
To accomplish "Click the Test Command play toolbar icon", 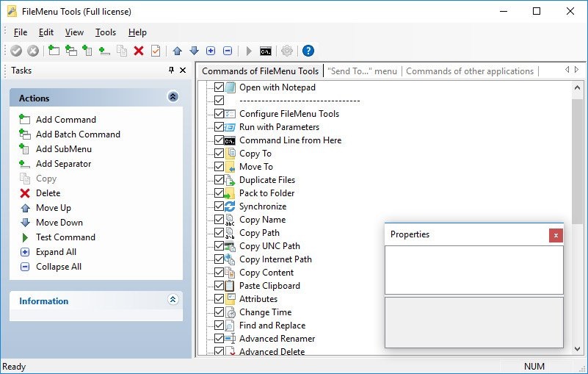I will click(x=249, y=51).
